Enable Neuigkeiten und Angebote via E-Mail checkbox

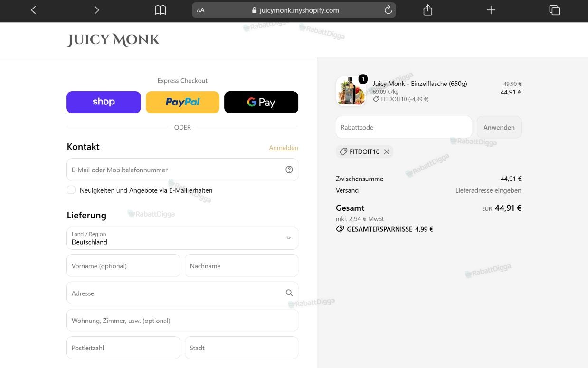coord(71,190)
